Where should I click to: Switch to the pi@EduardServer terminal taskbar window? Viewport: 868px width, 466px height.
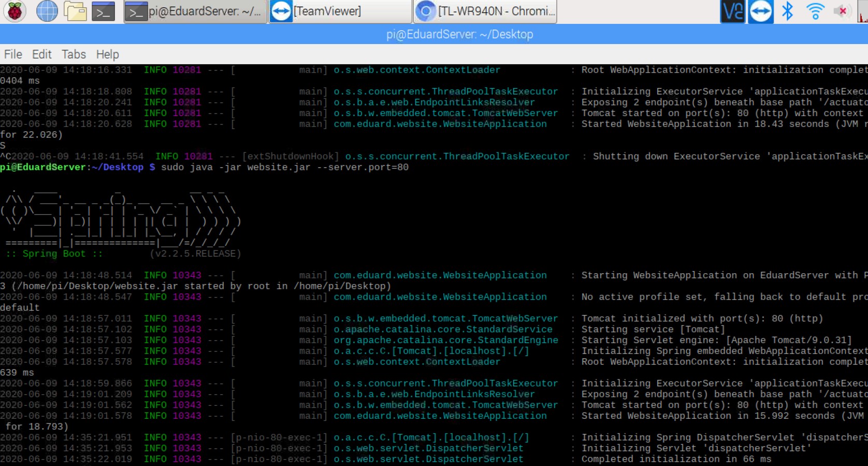(x=196, y=11)
